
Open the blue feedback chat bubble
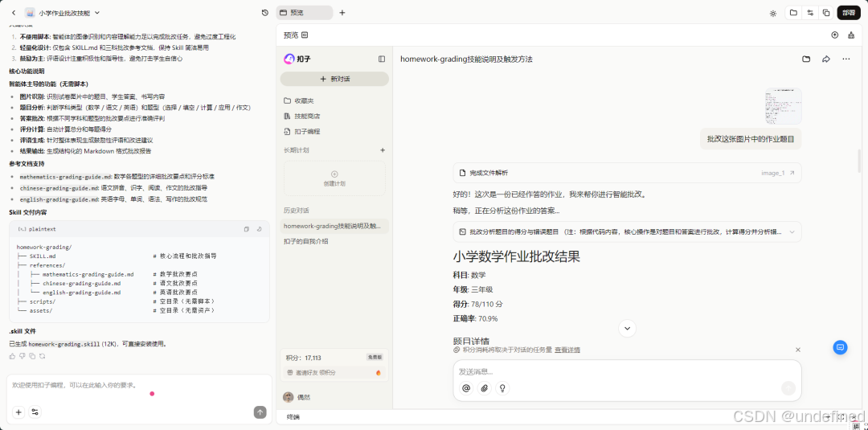(841, 347)
